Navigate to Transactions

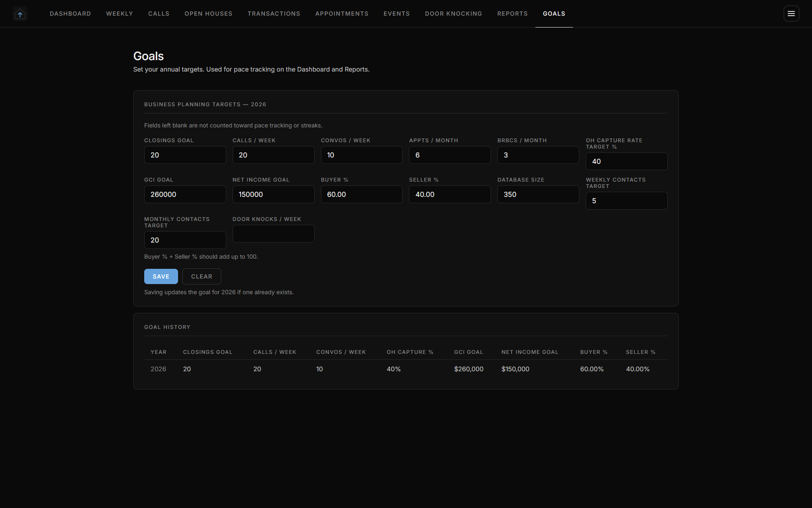coord(274,14)
